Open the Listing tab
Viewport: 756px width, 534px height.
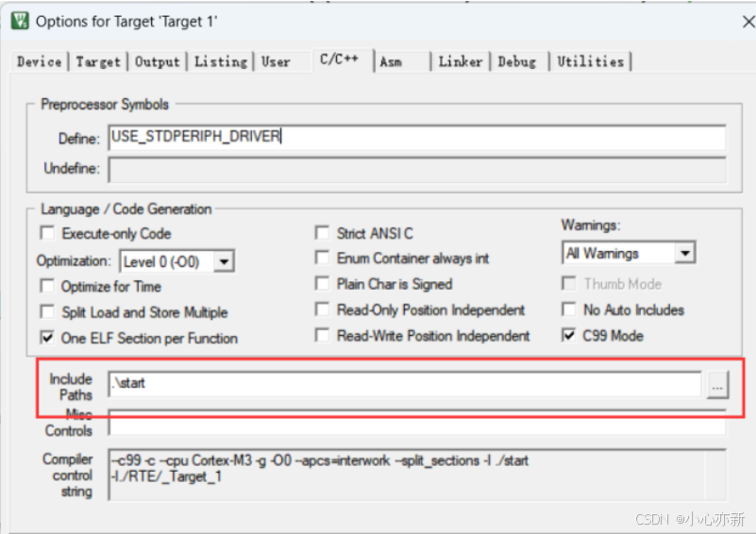tap(221, 61)
